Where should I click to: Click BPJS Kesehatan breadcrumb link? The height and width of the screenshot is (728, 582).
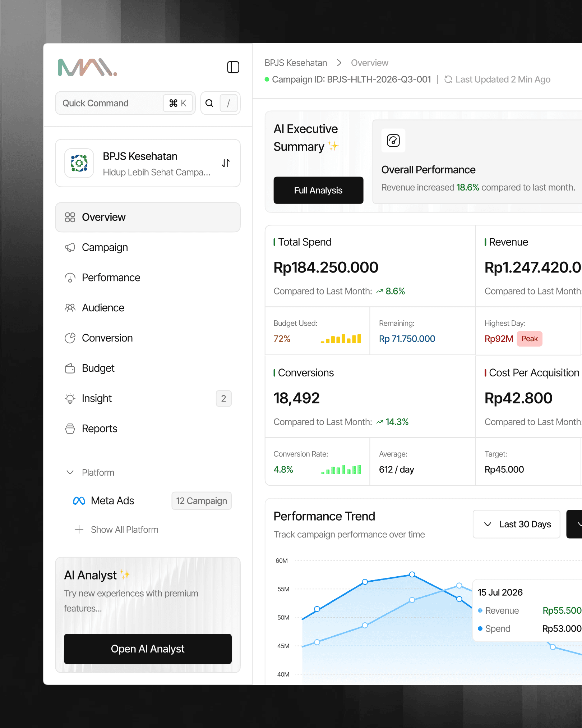(x=296, y=63)
